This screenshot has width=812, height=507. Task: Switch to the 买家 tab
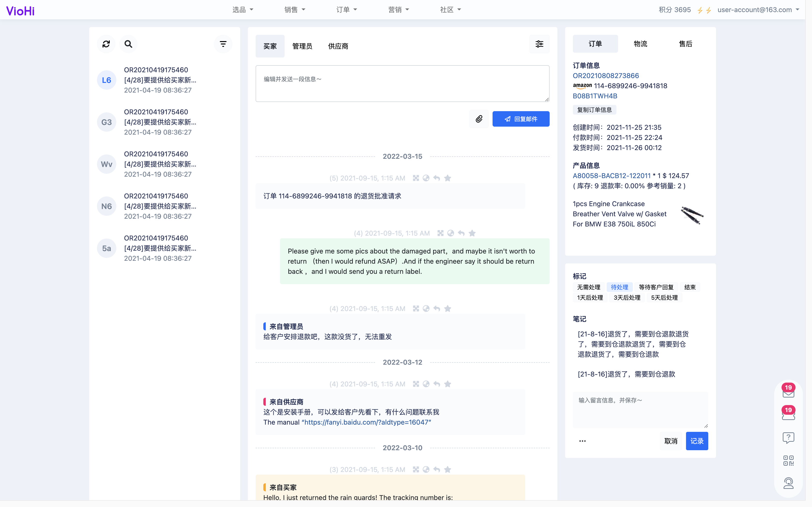[x=270, y=46]
